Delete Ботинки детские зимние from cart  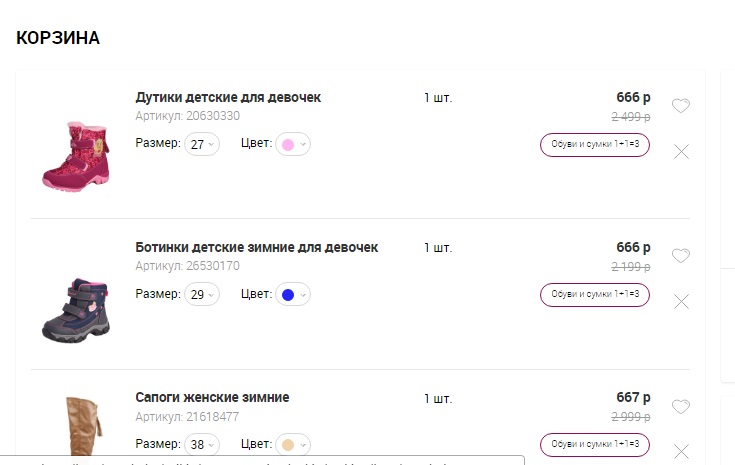click(681, 301)
